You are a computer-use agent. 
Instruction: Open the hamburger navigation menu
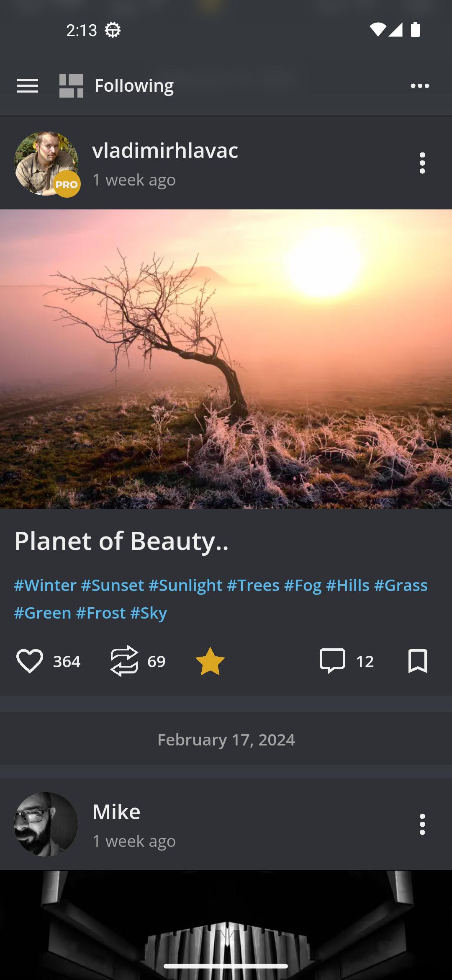(x=28, y=86)
